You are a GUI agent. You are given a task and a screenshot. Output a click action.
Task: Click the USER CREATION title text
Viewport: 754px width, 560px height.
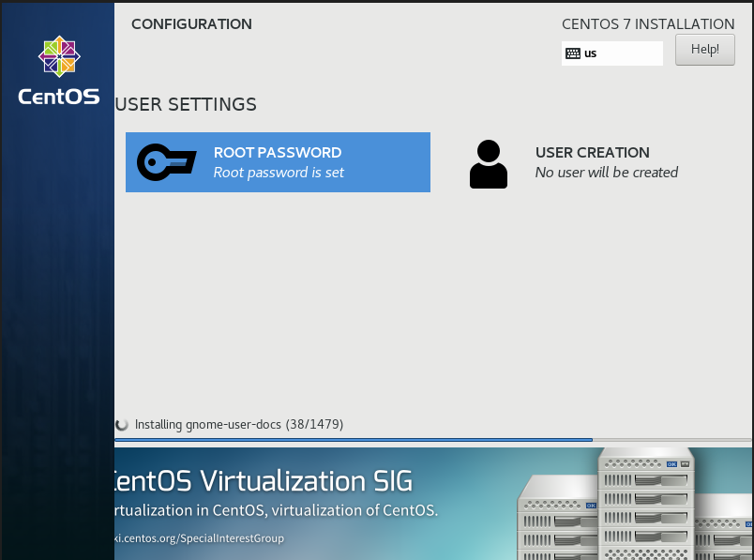pyautogui.click(x=593, y=153)
